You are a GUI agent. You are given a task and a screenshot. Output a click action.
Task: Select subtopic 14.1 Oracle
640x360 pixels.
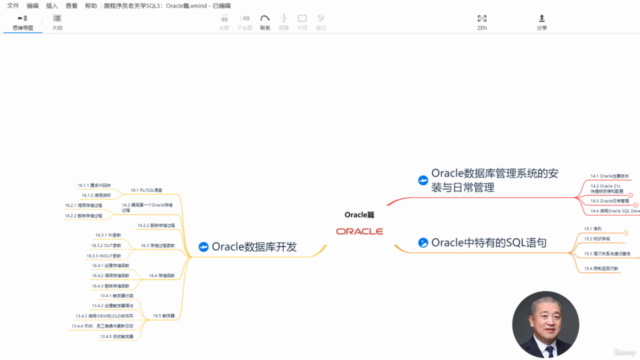point(609,176)
